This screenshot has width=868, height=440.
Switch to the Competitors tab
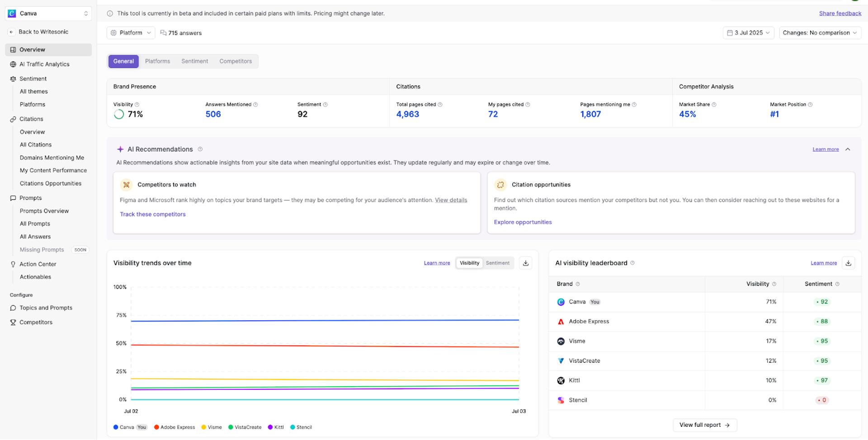coord(236,62)
